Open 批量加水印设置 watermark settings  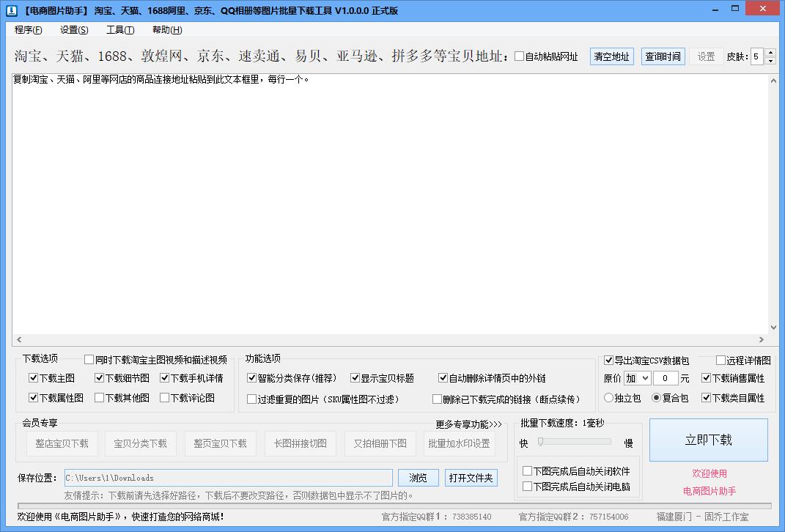pyautogui.click(x=460, y=443)
